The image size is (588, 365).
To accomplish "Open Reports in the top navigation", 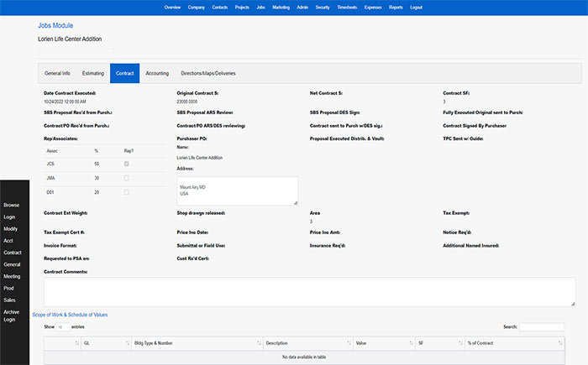I will 396,7.
